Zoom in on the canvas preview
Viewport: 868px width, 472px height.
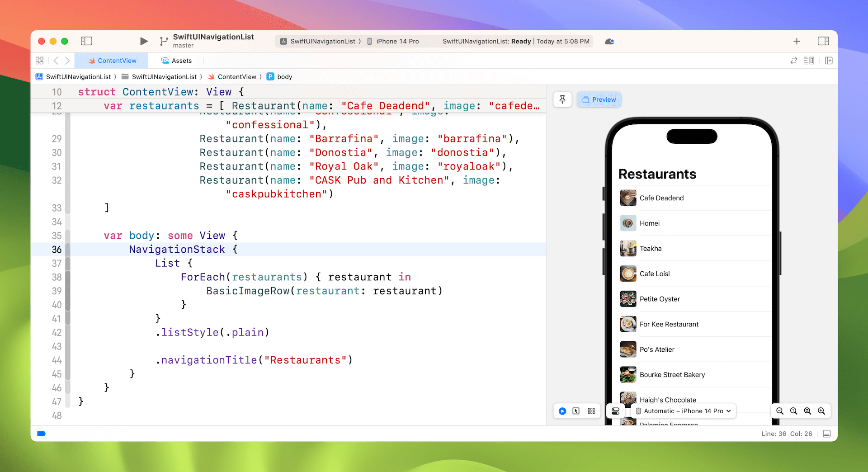tap(821, 411)
